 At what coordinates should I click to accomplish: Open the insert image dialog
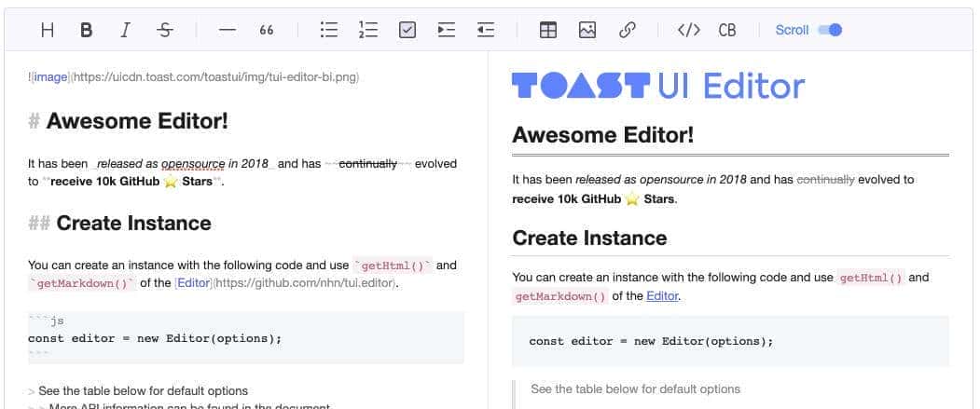tap(587, 30)
